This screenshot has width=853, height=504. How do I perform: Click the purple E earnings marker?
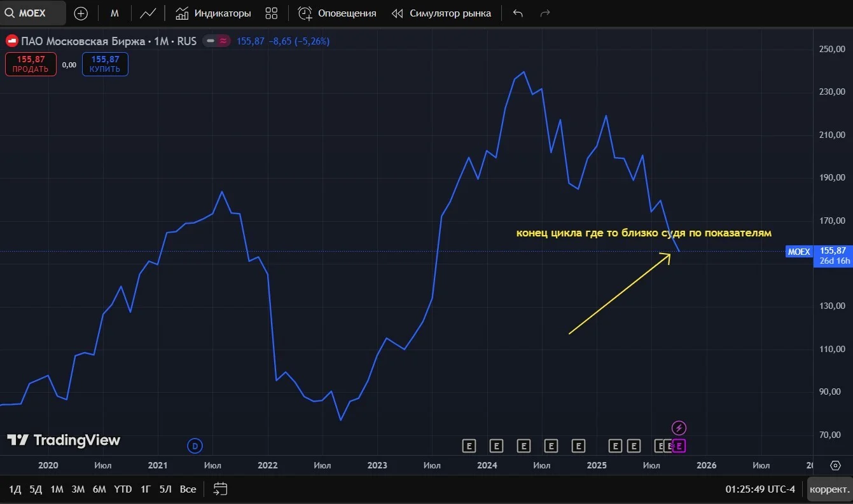click(679, 446)
